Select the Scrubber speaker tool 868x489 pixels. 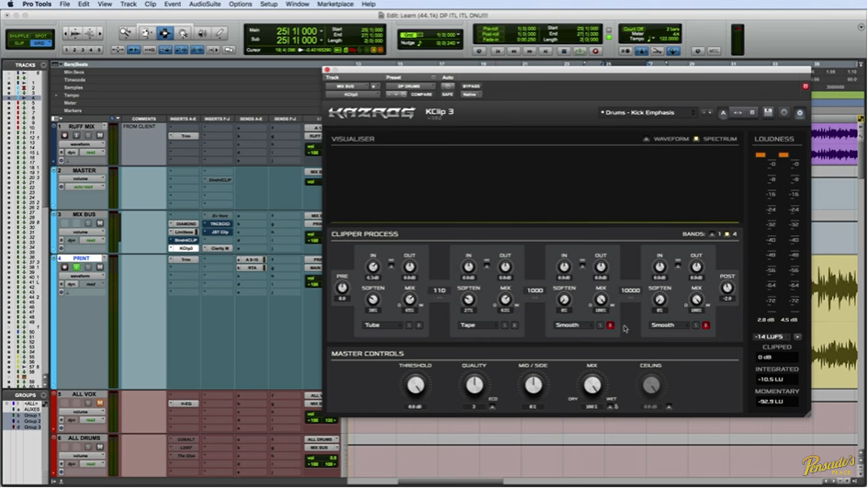[x=201, y=33]
